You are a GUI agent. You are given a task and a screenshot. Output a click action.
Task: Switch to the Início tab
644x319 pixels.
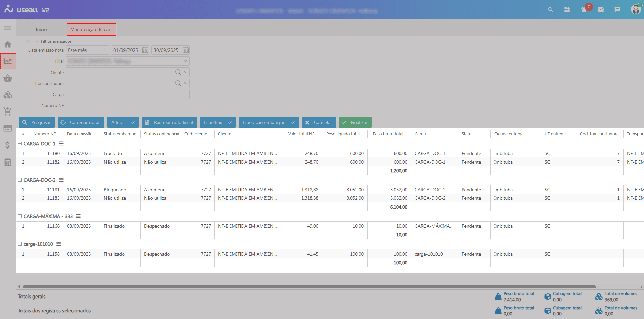(x=41, y=30)
